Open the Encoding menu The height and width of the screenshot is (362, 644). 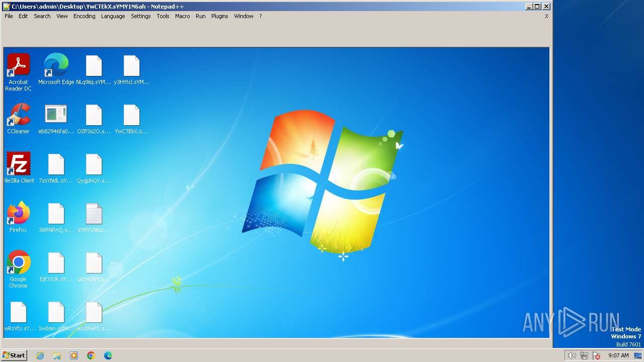coord(84,16)
